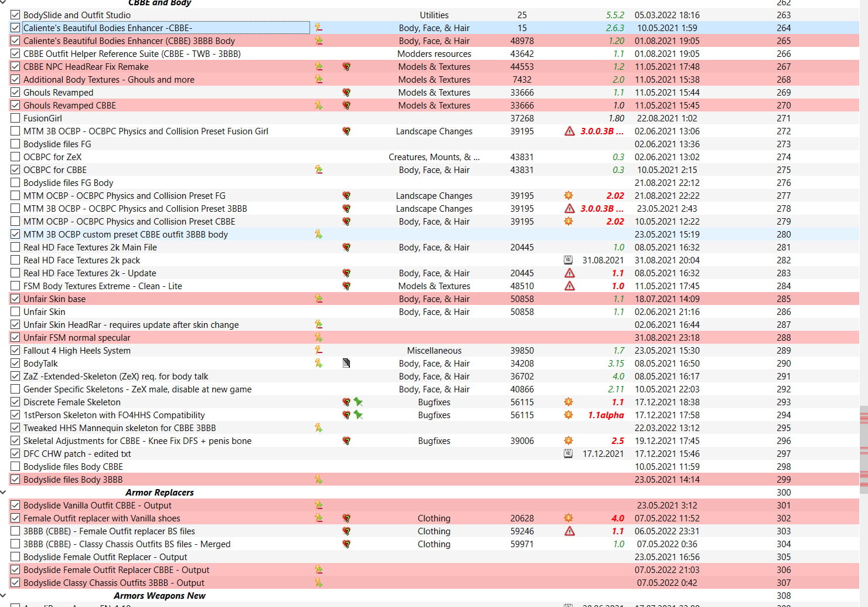Click update available icon on MTM OCBP Preset FG row
868x607 pixels.
[x=568, y=195]
